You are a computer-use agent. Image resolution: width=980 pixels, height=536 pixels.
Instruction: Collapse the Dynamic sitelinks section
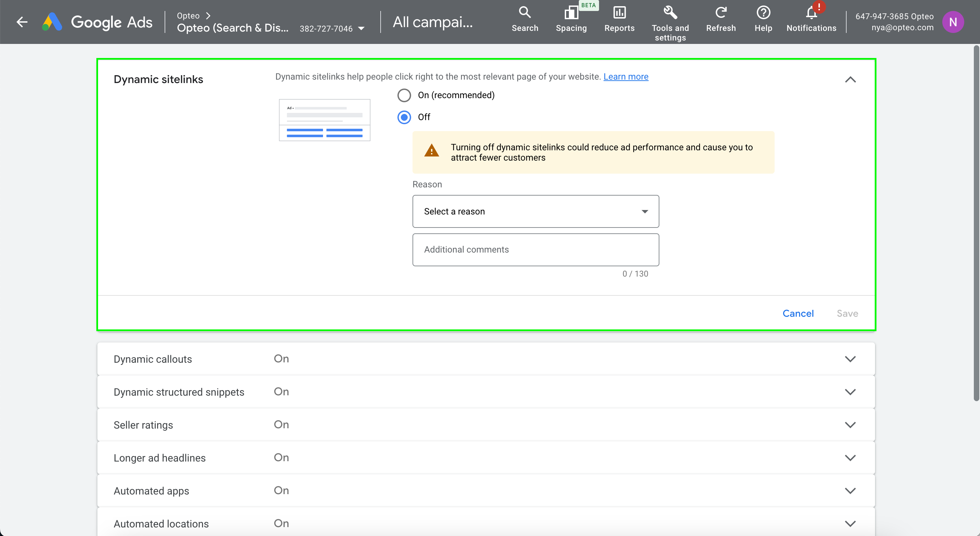850,80
